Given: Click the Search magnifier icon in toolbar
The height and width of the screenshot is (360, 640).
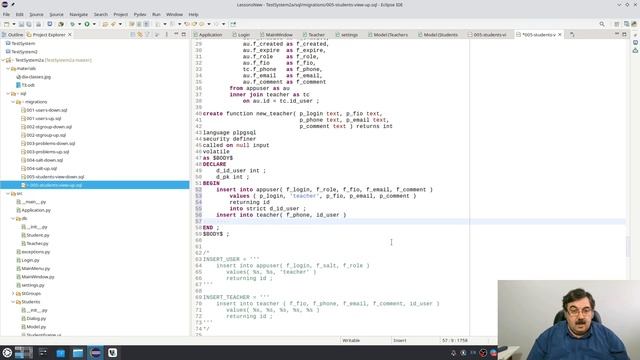Looking at the screenshot, I should tap(602, 24).
